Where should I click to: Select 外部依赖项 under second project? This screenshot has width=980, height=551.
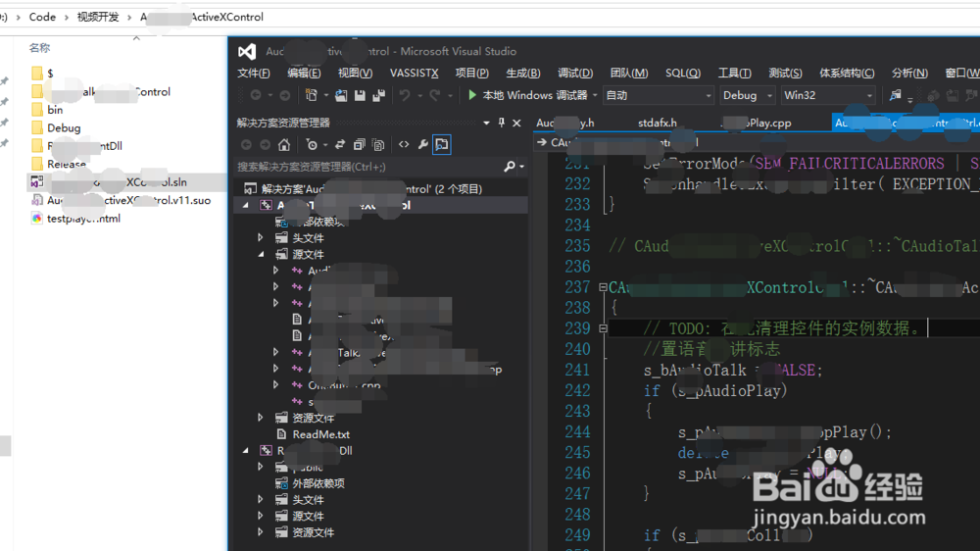318,482
